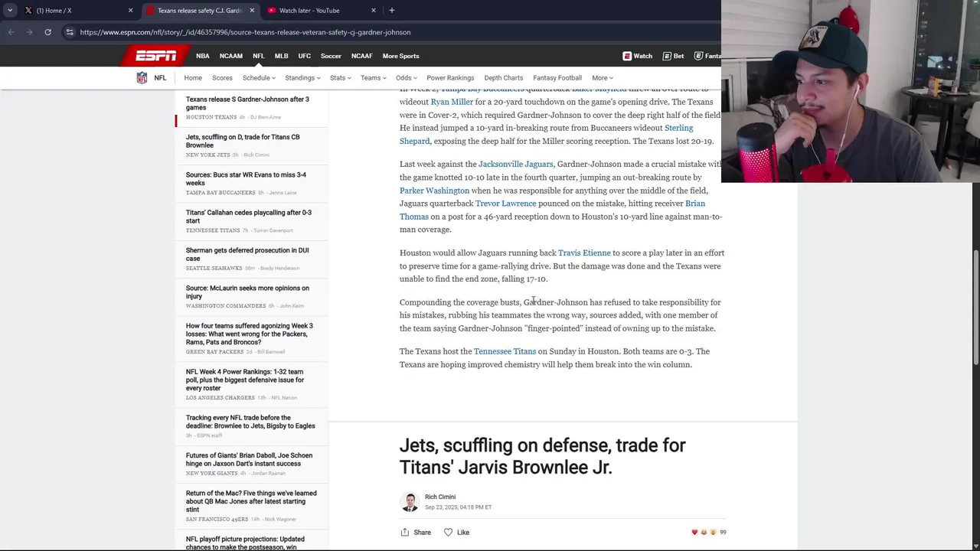Expand the Schedule dropdown
Screen dimensions: 980x551
point(260,78)
